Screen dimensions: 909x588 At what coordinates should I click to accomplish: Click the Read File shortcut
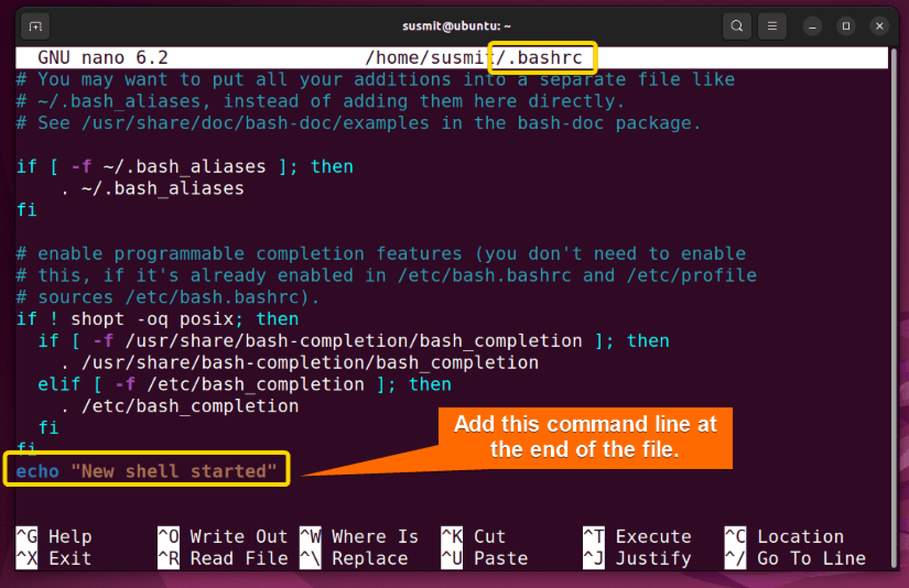tap(239, 558)
